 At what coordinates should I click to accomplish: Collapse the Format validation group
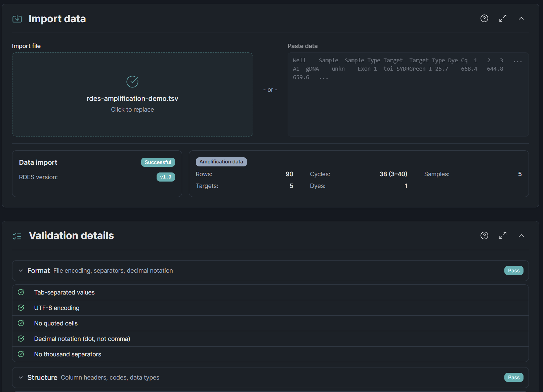(x=20, y=270)
